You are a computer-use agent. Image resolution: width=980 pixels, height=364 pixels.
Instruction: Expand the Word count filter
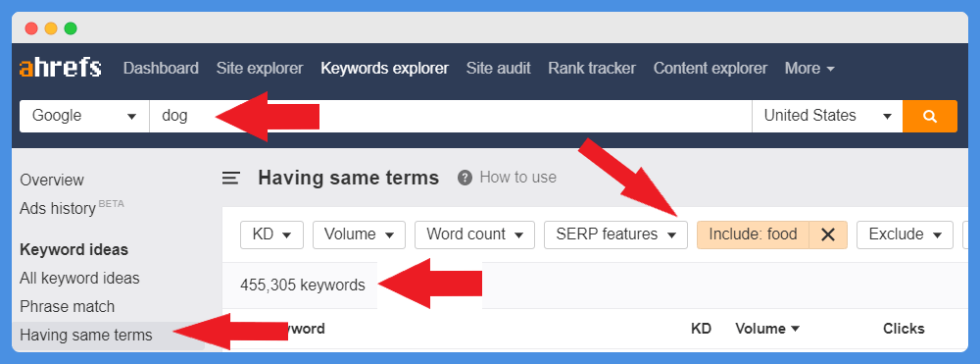[x=474, y=234]
